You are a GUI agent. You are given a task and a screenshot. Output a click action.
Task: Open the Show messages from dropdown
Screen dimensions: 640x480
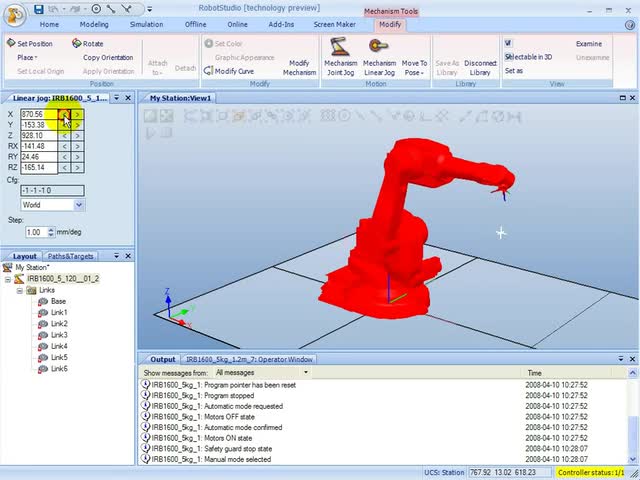pyautogui.click(x=306, y=372)
